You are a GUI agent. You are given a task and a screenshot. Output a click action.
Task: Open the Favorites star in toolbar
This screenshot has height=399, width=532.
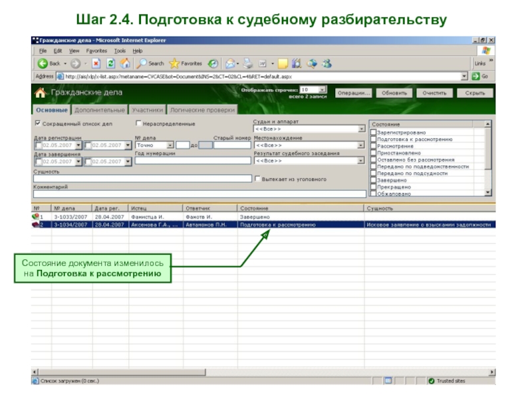[x=186, y=64]
